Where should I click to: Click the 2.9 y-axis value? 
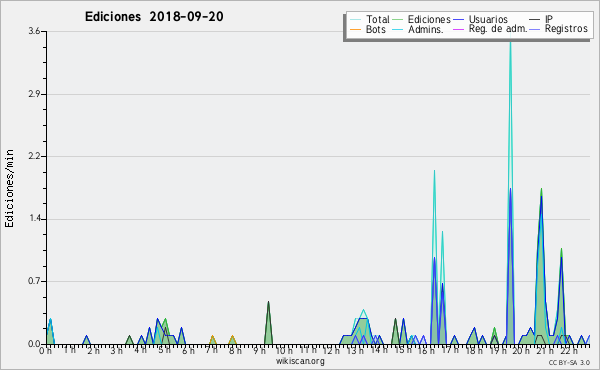tap(34, 94)
